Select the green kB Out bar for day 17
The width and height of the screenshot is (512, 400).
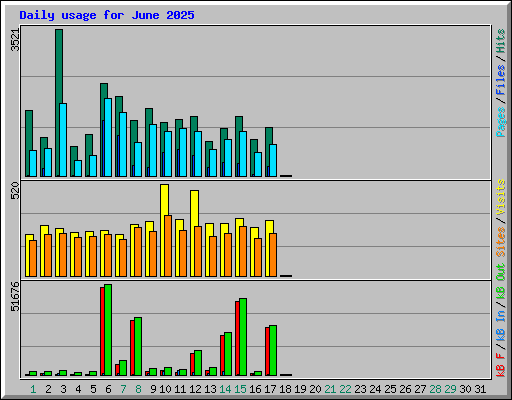coord(273,350)
